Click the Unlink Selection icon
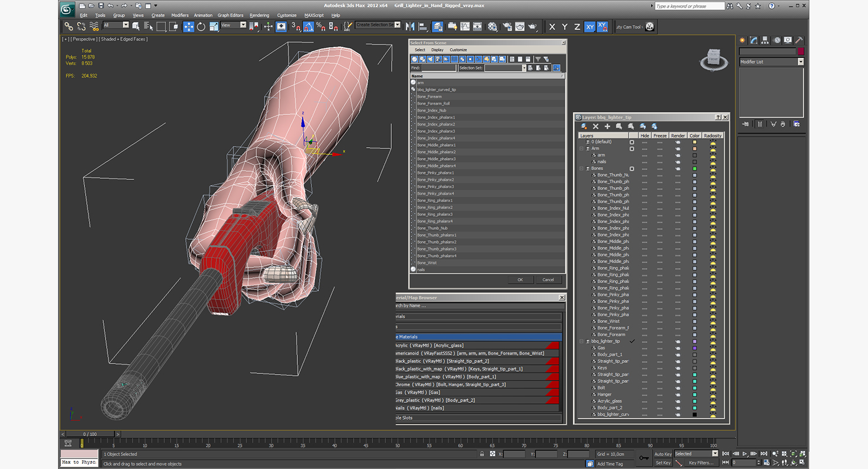Screen dimensions: 868x469 pos(82,26)
